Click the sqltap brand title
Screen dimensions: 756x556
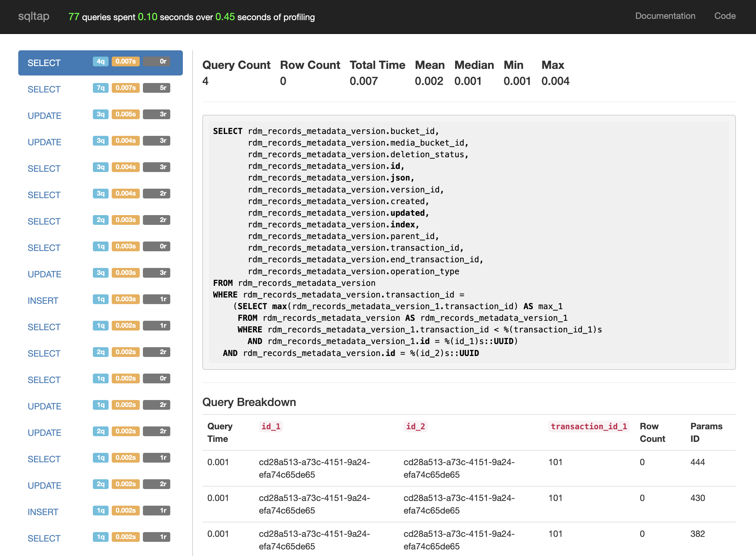pos(34,16)
